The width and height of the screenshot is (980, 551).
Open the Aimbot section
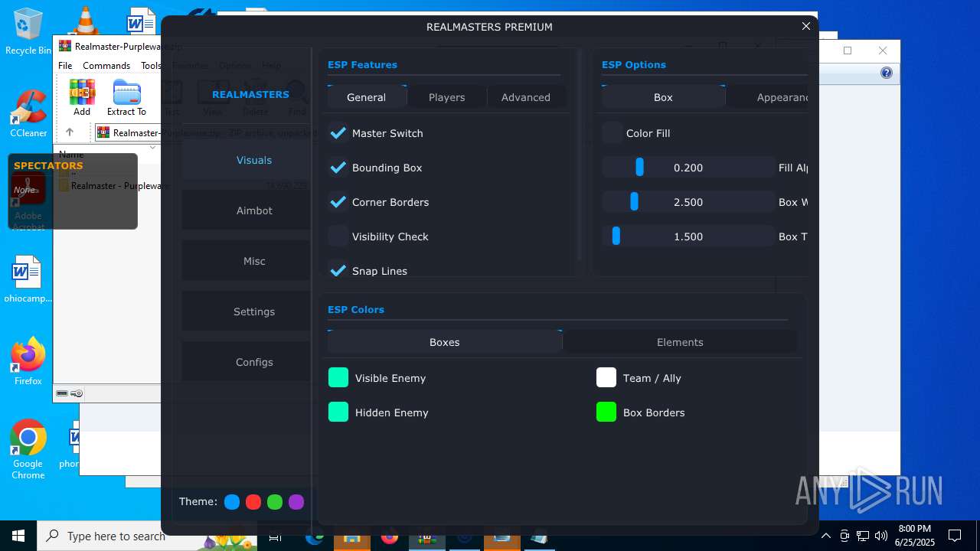(x=247, y=210)
